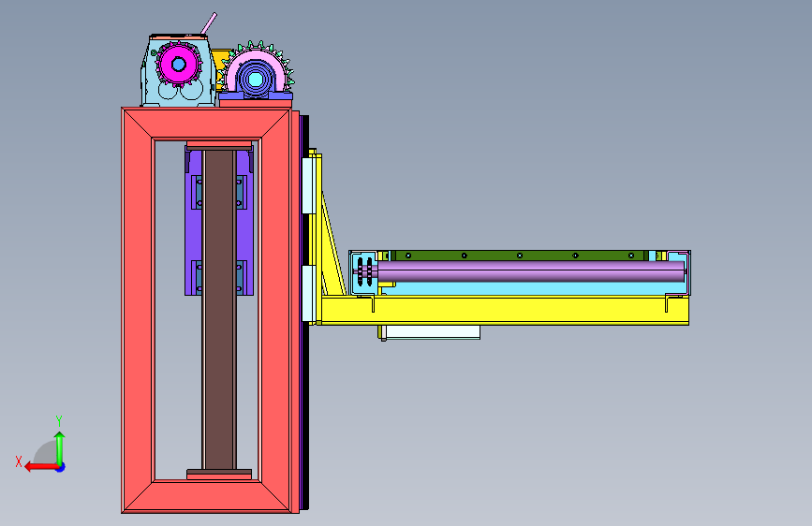Select the large pink chain sprocket
Screen dimensions: 812x526
coord(258,65)
